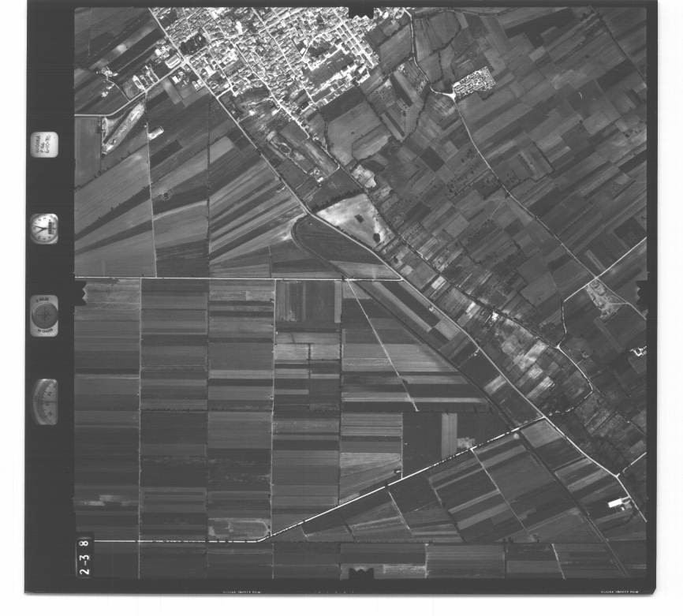Screen dimensions: 683x616
Task: Click the bend in the bottom white road
Action: pos(264,539)
